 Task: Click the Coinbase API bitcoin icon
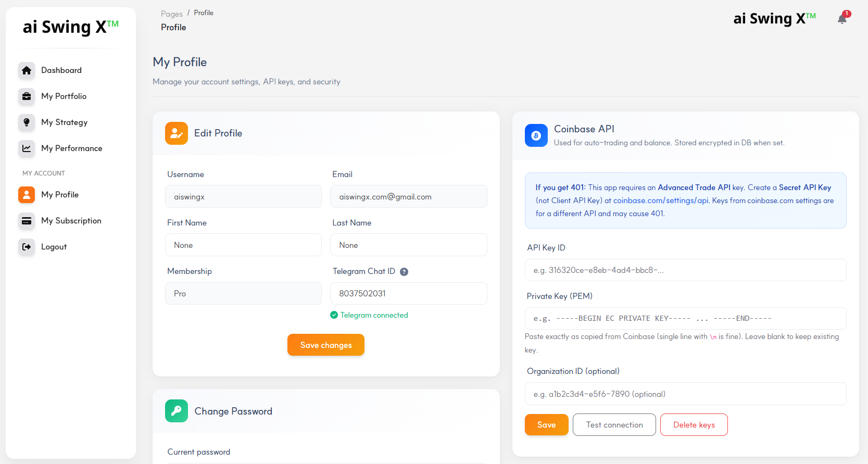536,135
